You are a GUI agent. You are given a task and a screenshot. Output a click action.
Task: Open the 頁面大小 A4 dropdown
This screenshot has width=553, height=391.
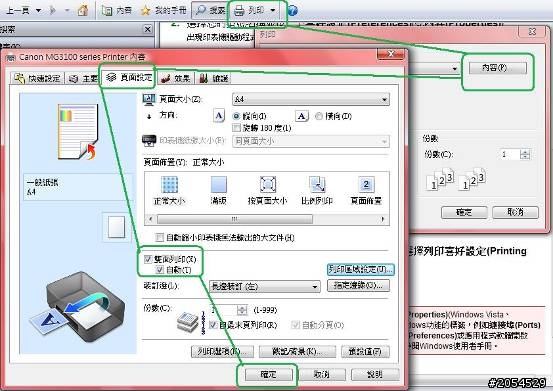coord(311,99)
